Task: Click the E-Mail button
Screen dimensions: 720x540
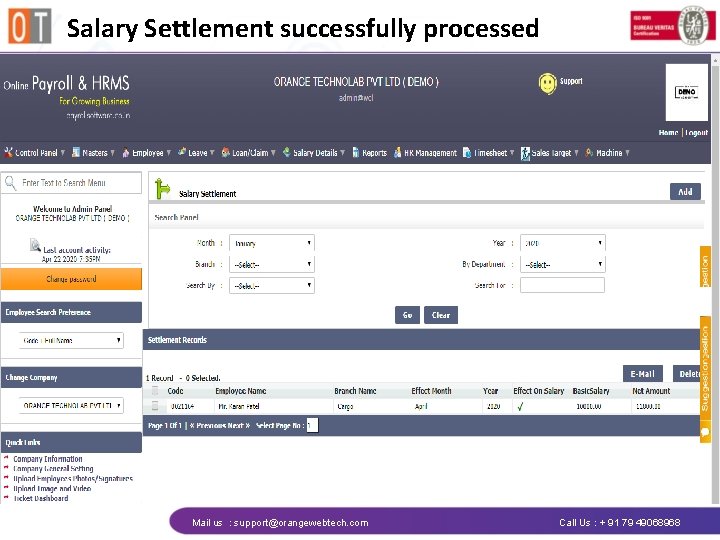Action: click(x=642, y=374)
